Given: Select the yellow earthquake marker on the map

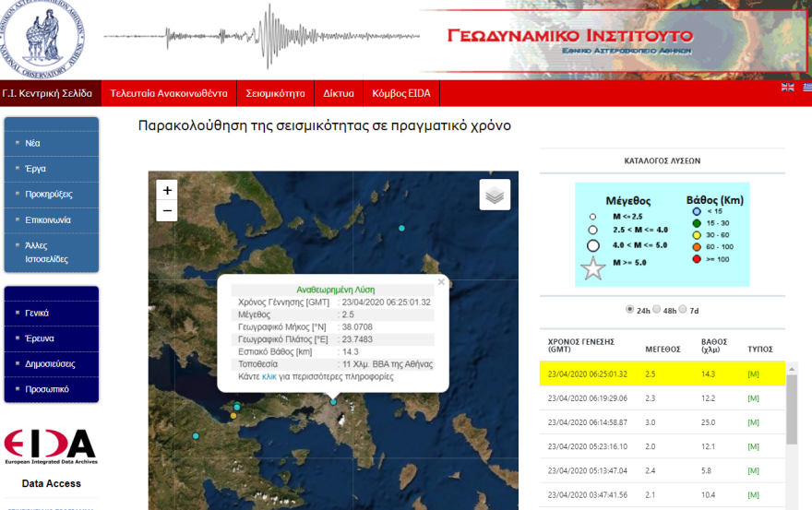Looking at the screenshot, I should point(233,415).
